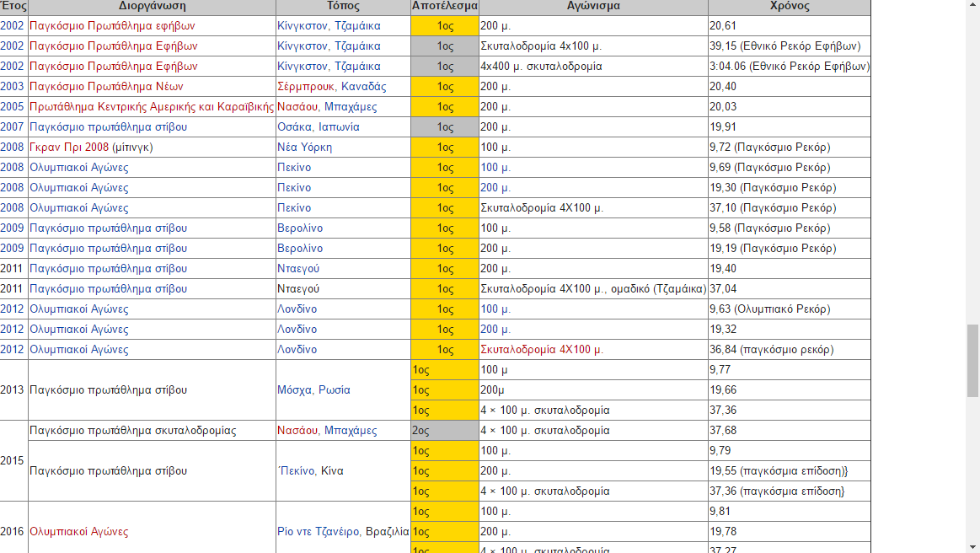Go to the Νέα Υόρκη link
The width and height of the screenshot is (980, 553).
(x=304, y=148)
